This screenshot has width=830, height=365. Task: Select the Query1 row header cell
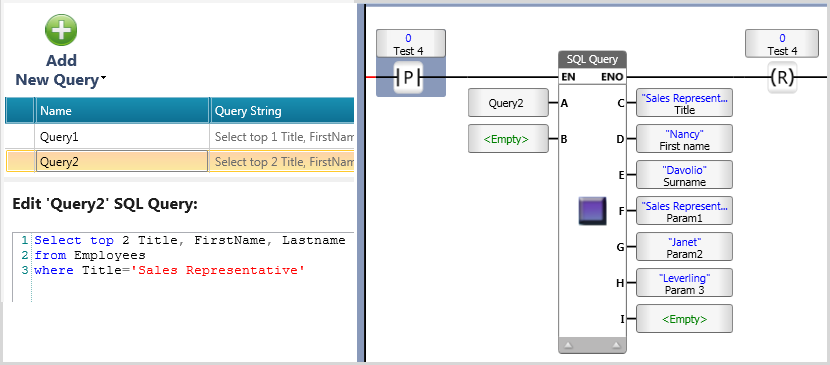tap(20, 137)
